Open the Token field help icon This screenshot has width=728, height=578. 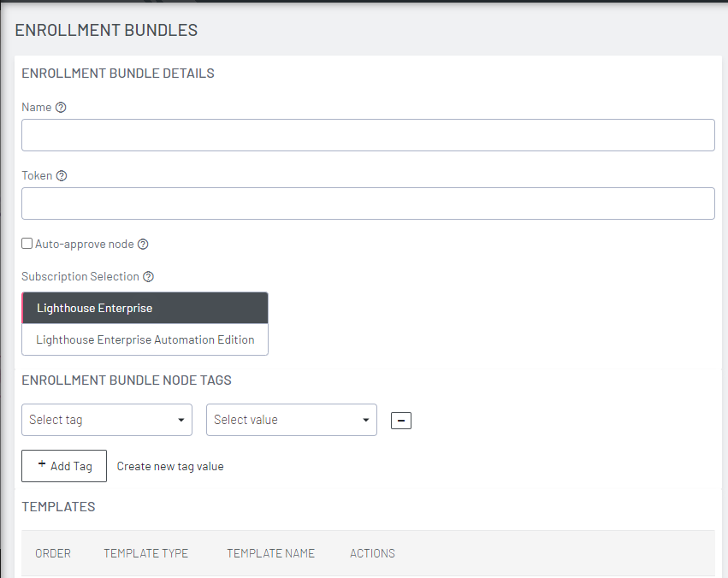(x=61, y=175)
